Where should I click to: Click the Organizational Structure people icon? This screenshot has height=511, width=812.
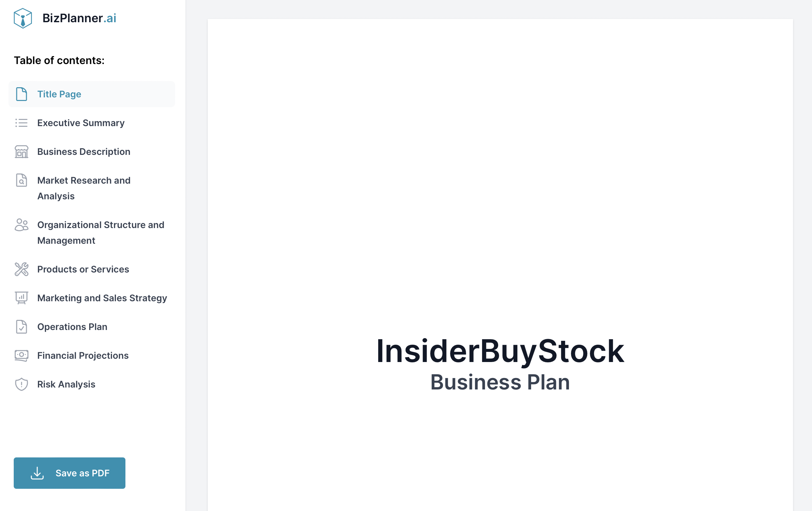[x=22, y=225]
